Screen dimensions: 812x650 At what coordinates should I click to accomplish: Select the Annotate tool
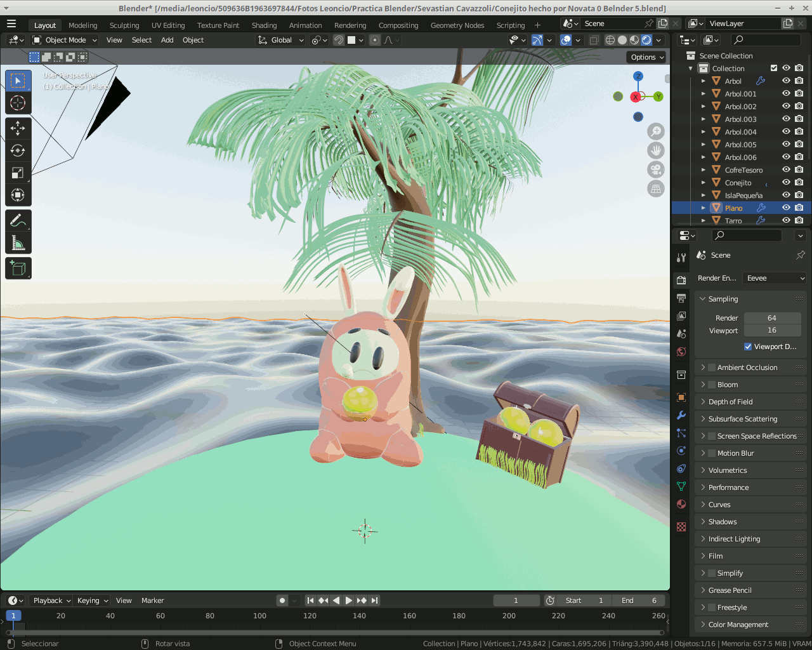point(18,220)
